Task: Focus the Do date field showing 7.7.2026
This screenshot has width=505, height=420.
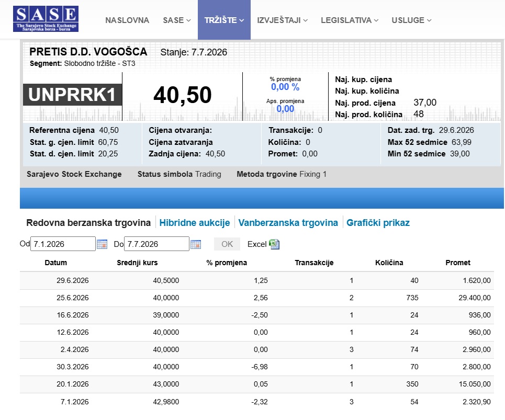Action: [x=156, y=244]
